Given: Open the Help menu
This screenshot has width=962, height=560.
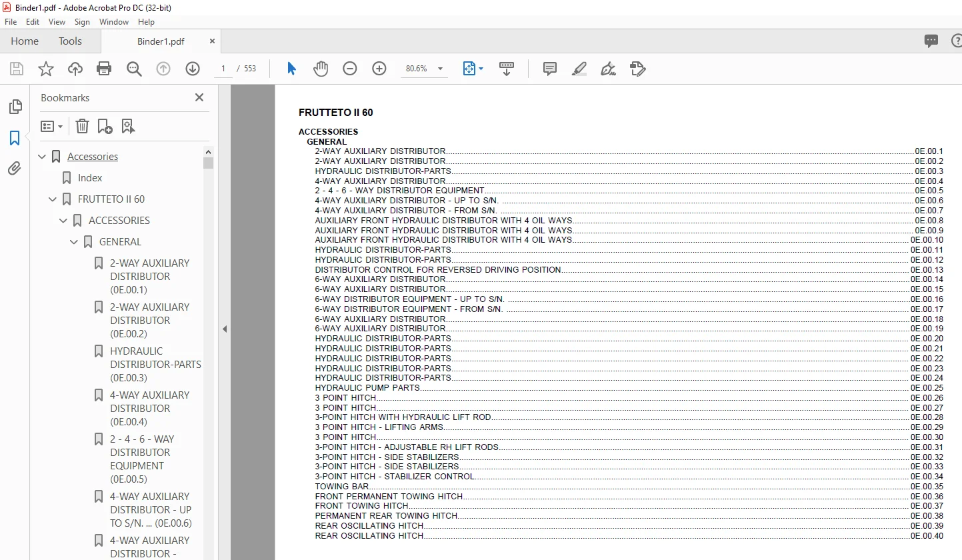Looking at the screenshot, I should pyautogui.click(x=146, y=22).
